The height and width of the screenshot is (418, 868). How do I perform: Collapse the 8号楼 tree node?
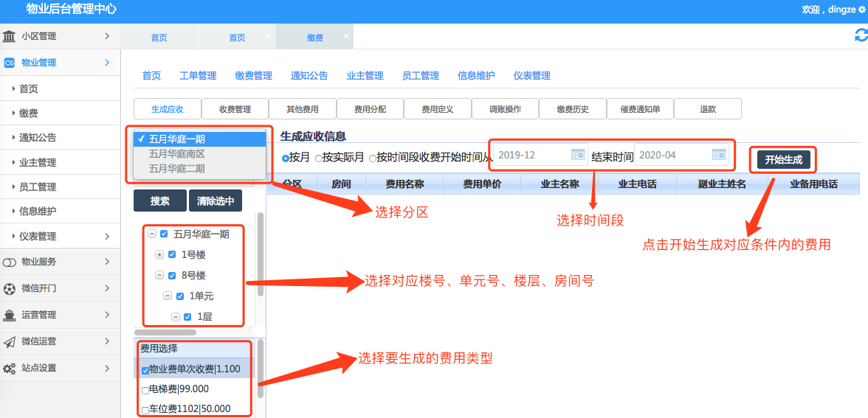[159, 276]
